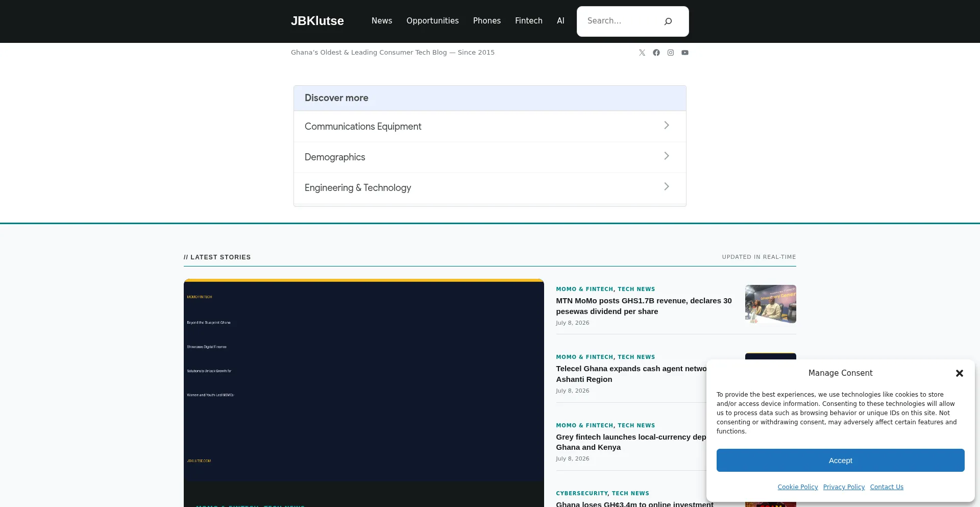Open TECH NEWS tag above Grey fintech story
This screenshot has height=507, width=980.
(x=636, y=425)
